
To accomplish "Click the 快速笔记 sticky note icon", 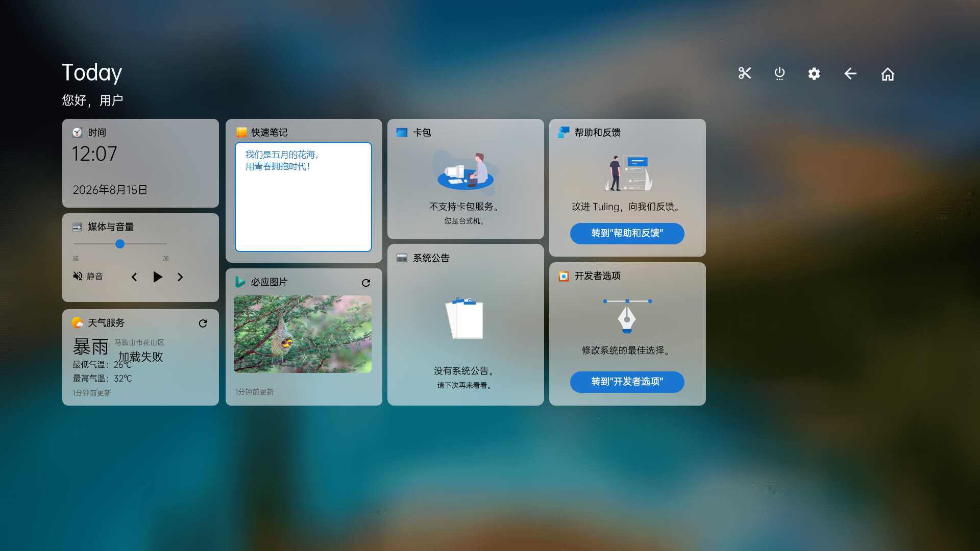I will tap(241, 132).
